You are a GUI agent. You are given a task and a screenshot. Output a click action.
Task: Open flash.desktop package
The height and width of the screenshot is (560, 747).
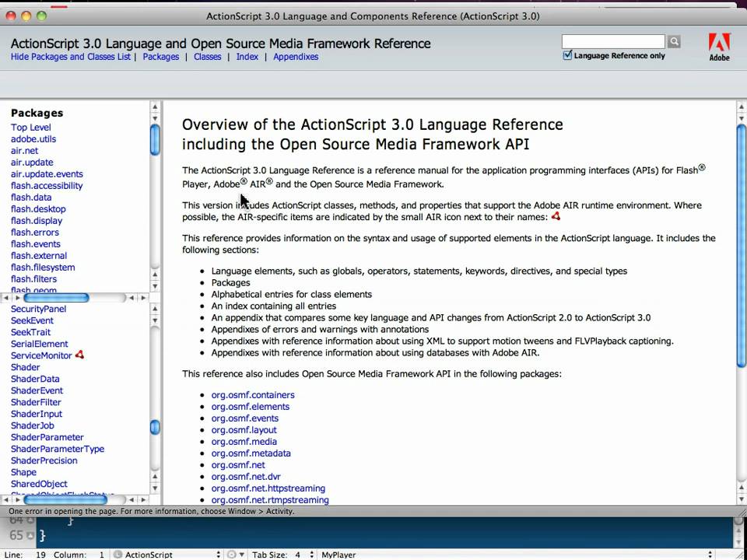38,209
